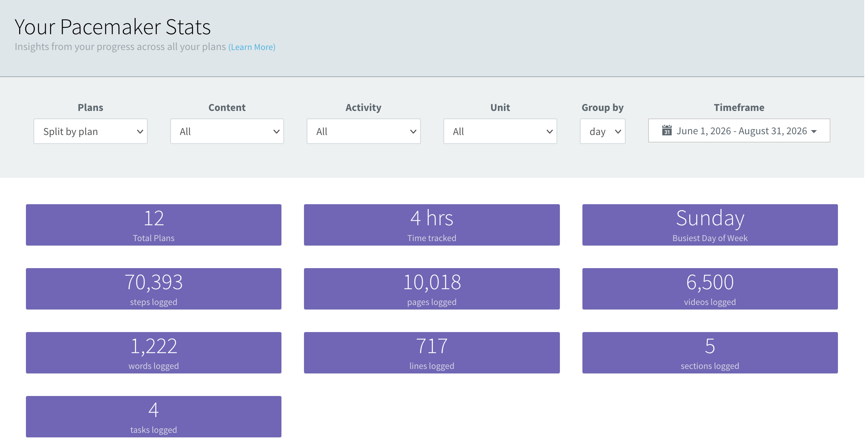This screenshot has width=868, height=446.
Task: Click the Sunday Busiest Day of Week card
Action: click(710, 225)
